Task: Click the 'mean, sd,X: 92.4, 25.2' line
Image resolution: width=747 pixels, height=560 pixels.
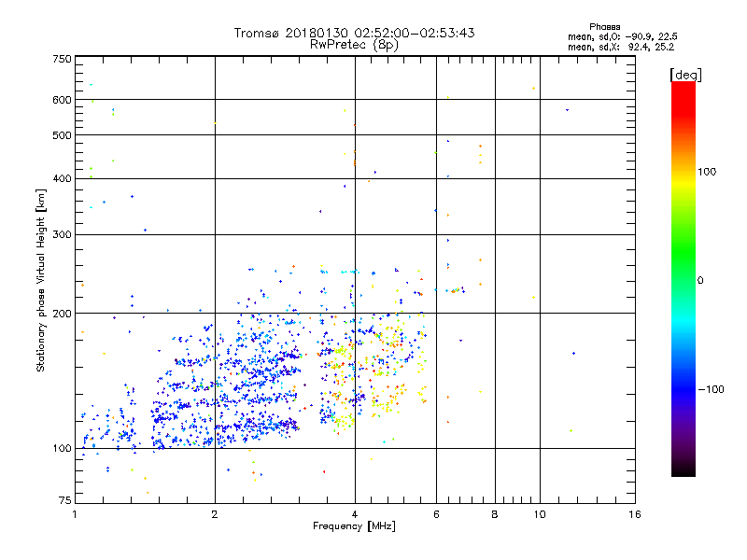Action: point(621,47)
